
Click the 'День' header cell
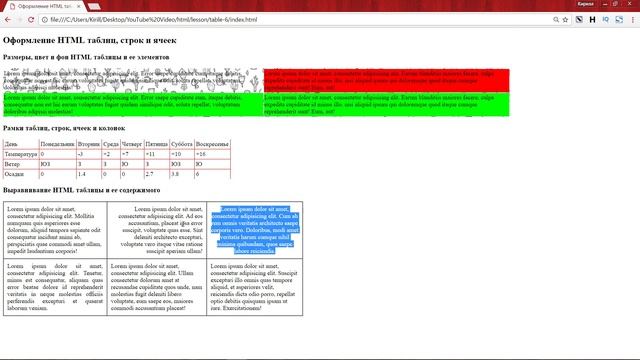click(x=21, y=144)
